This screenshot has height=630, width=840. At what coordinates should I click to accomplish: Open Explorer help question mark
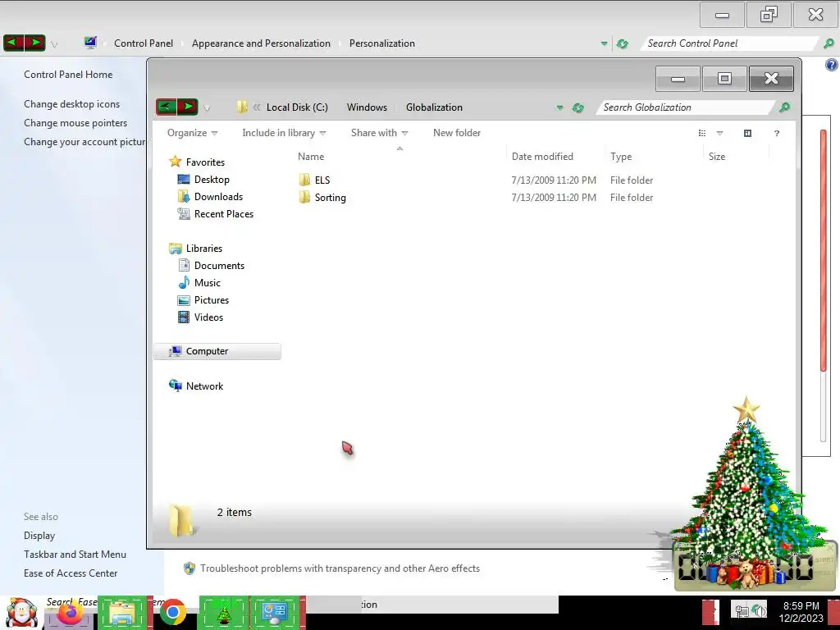pos(776,133)
